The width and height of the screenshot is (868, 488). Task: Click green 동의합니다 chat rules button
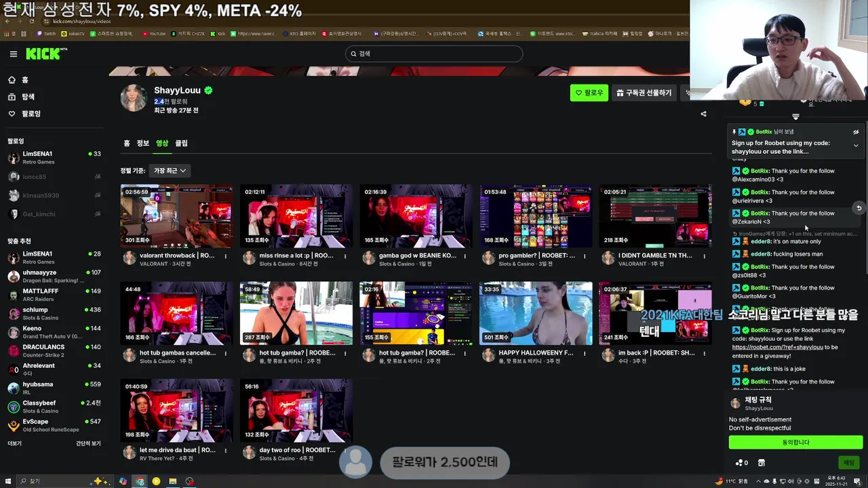click(795, 443)
